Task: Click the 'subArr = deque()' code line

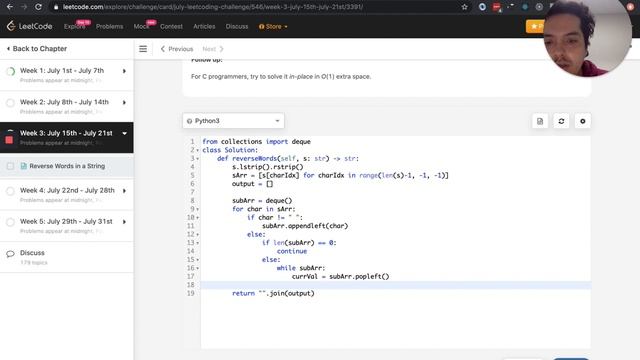Action: tap(262, 201)
